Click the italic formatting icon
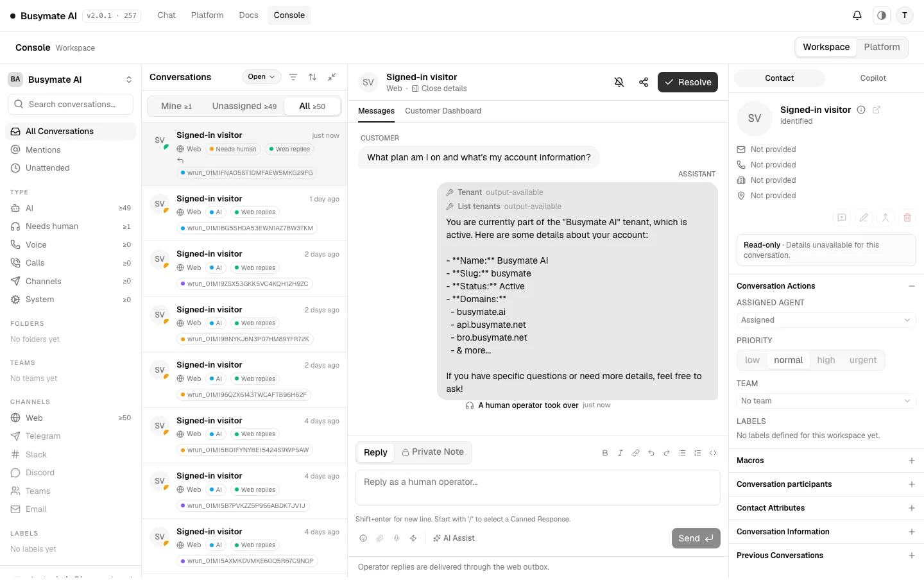Screen dimensions: 924x585 coord(620,453)
